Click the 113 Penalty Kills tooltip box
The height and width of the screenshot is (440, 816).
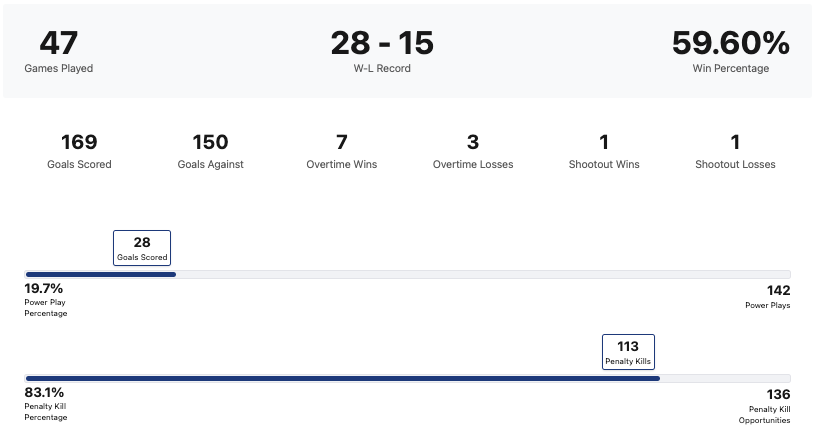point(628,351)
